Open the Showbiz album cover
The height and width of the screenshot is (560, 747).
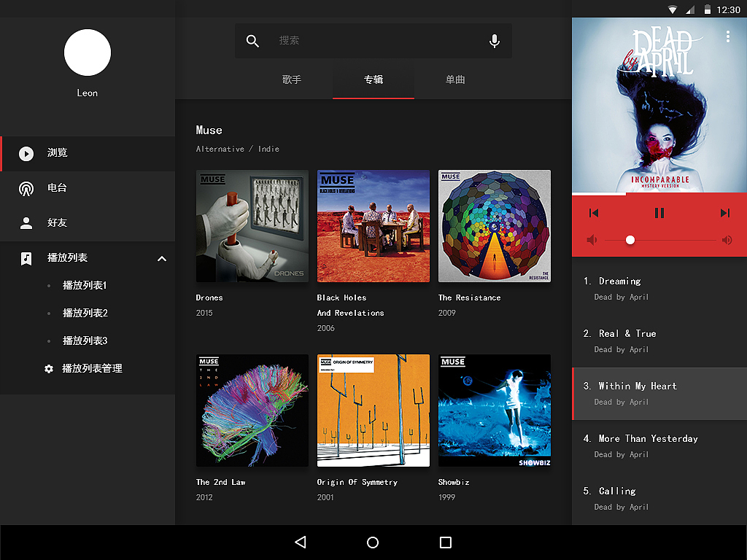click(494, 411)
